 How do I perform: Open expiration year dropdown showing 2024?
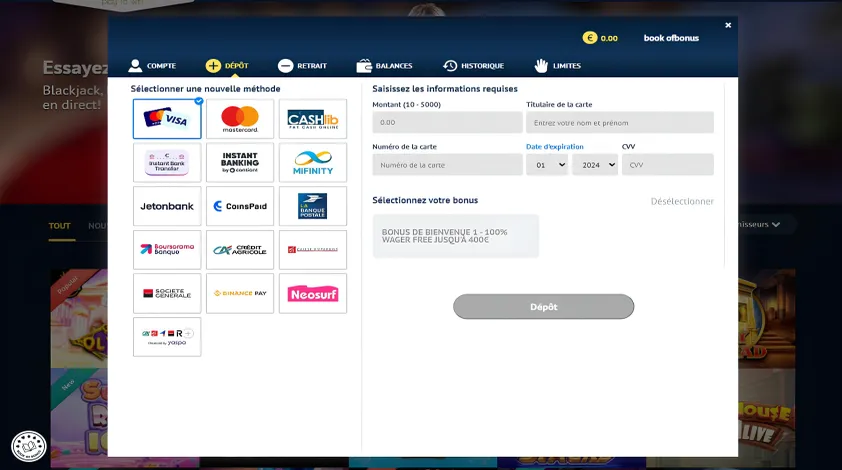pyautogui.click(x=595, y=165)
